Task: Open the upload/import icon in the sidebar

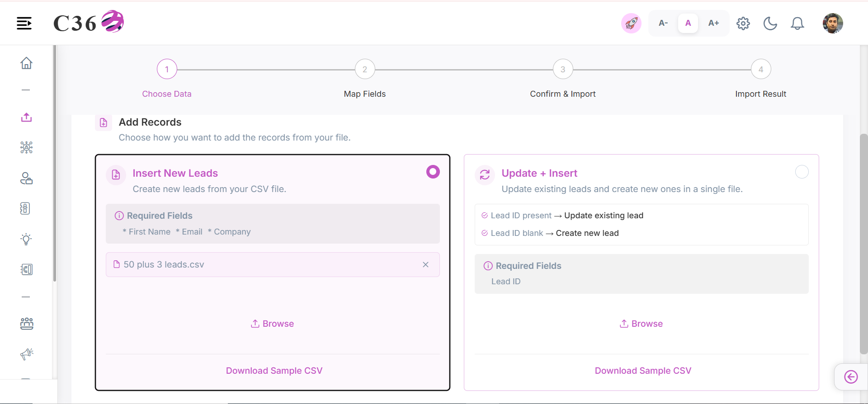Action: click(26, 117)
